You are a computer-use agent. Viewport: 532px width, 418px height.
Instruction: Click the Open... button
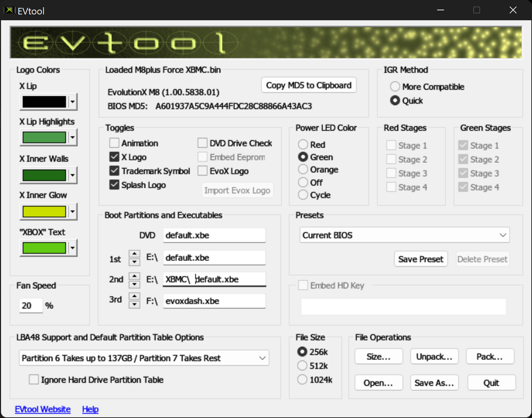(379, 383)
